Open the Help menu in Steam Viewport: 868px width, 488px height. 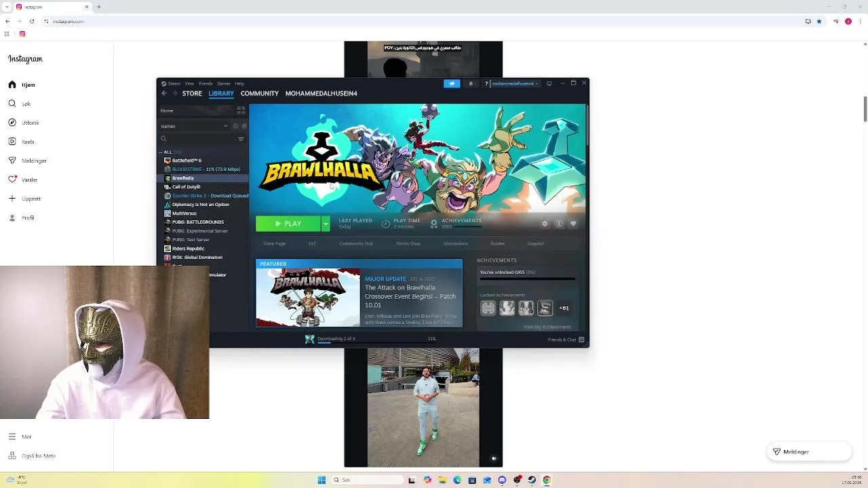pyautogui.click(x=239, y=83)
